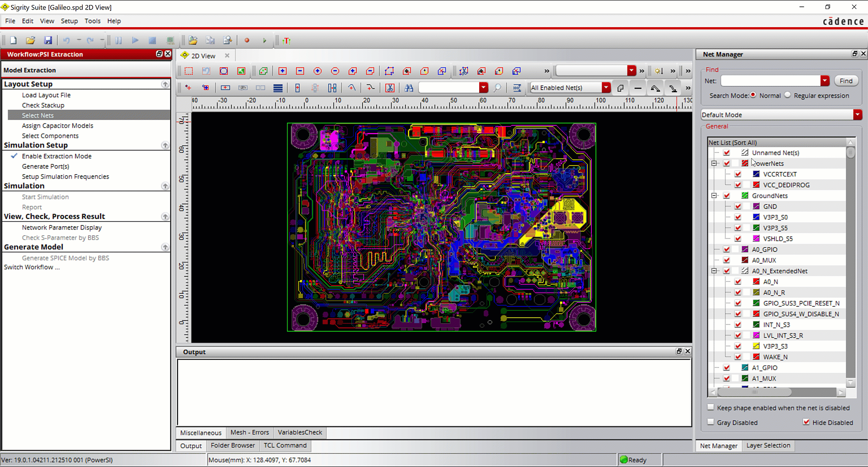
Task: Open the All Enabled Net(s) dropdown
Action: coord(606,88)
